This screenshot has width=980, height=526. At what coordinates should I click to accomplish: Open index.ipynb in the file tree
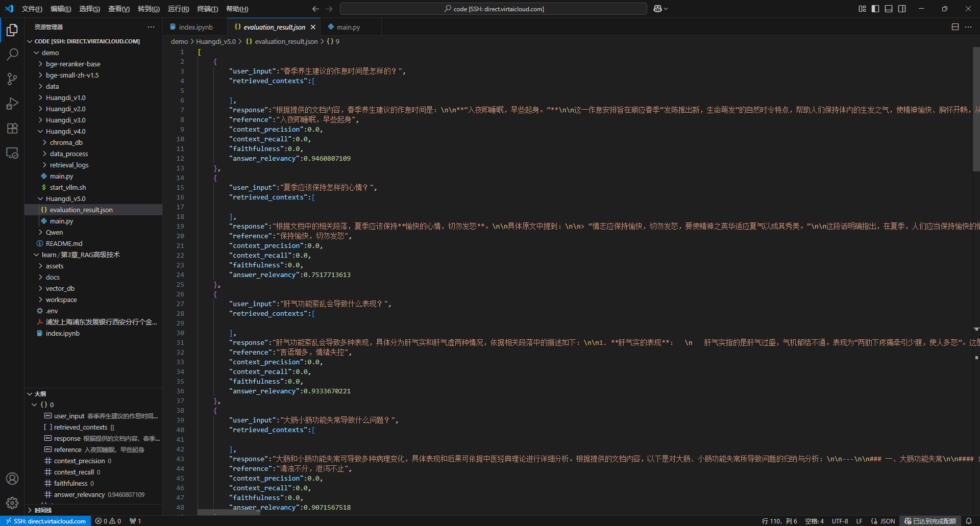[x=93, y=333]
